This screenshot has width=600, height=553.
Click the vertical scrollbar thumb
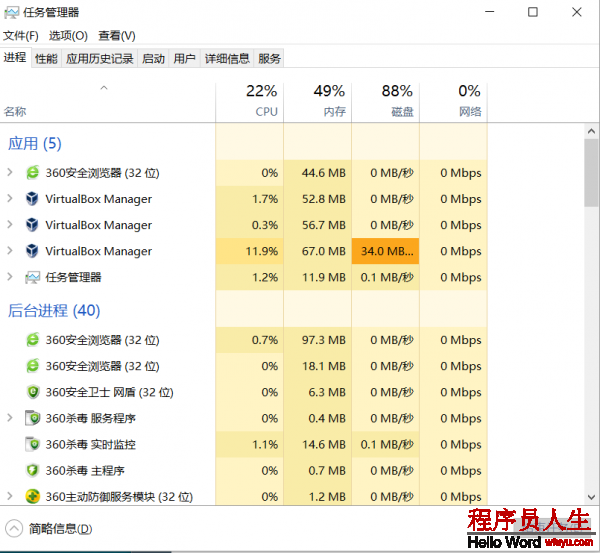(591, 173)
